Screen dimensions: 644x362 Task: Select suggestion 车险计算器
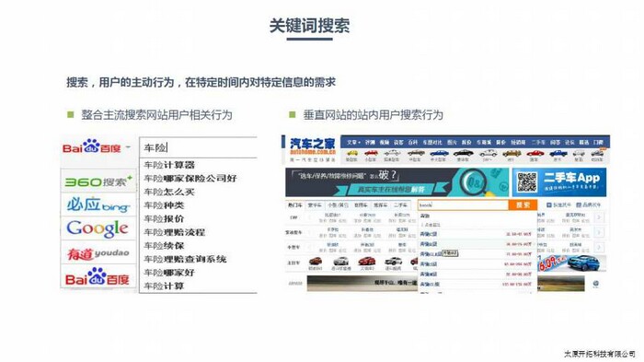click(x=169, y=165)
